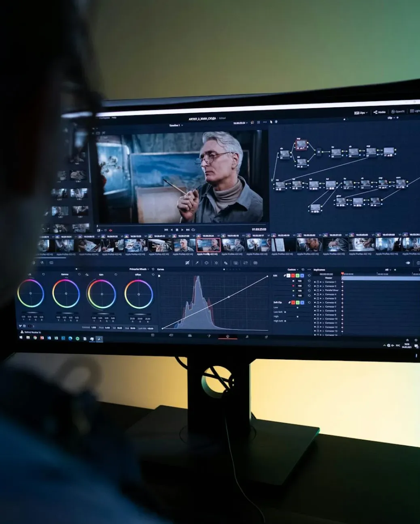The height and width of the screenshot is (524, 420).
Task: Expand the Clip mode dropdown above nodes
Action: pos(391,118)
